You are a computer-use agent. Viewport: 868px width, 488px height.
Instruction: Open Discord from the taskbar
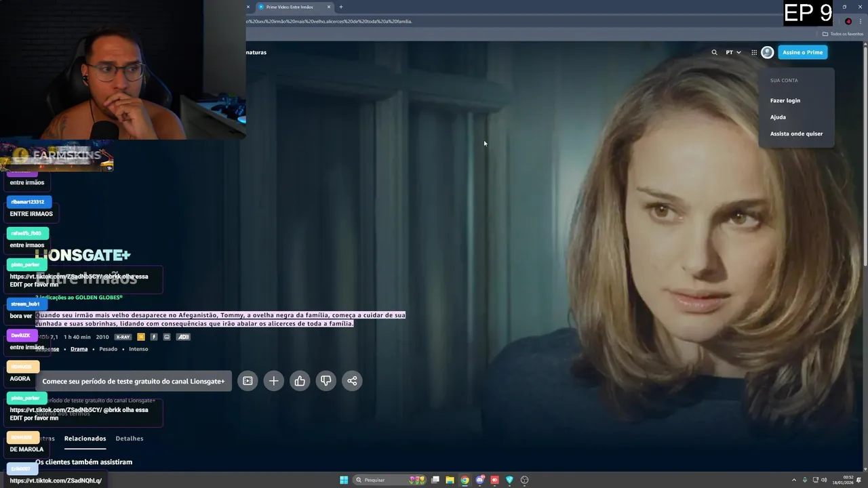click(480, 480)
